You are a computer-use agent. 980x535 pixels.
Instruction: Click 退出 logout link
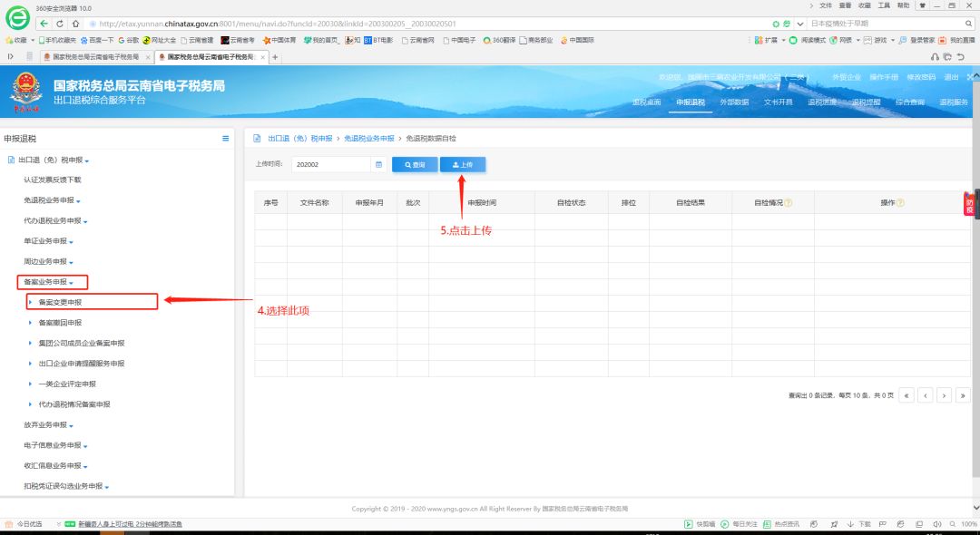click(x=951, y=77)
